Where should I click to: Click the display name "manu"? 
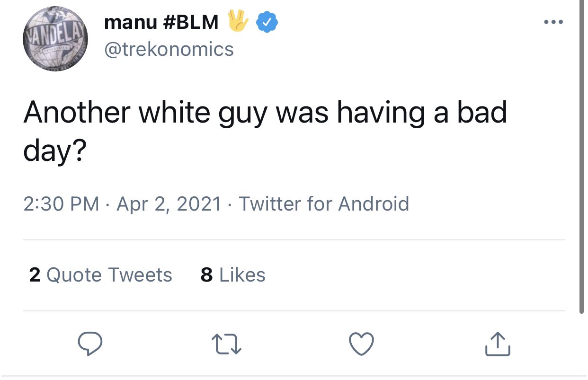point(130,22)
